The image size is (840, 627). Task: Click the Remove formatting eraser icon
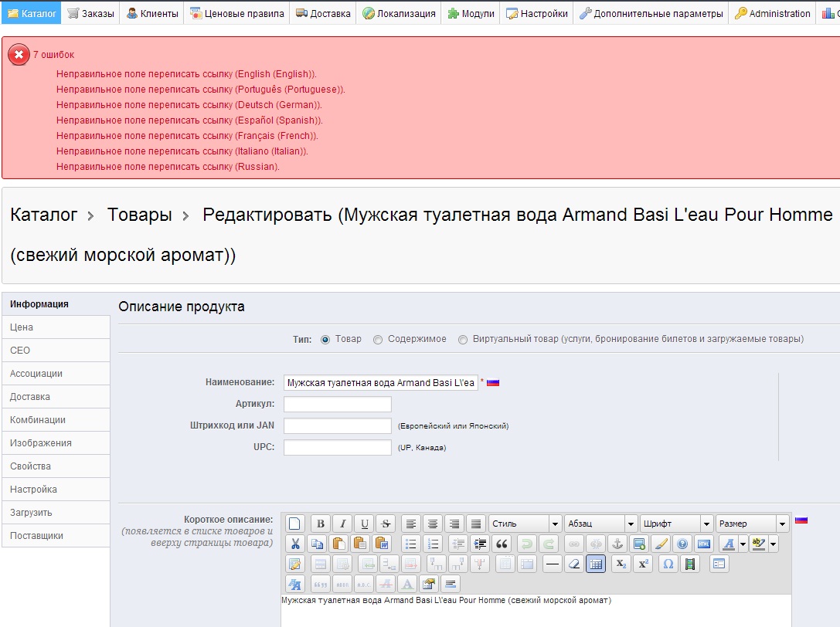click(x=573, y=564)
